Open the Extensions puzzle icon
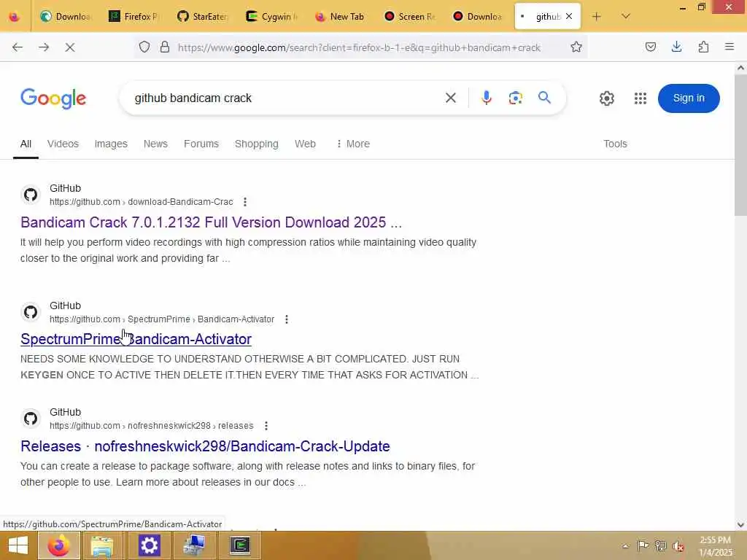 pos(703,47)
